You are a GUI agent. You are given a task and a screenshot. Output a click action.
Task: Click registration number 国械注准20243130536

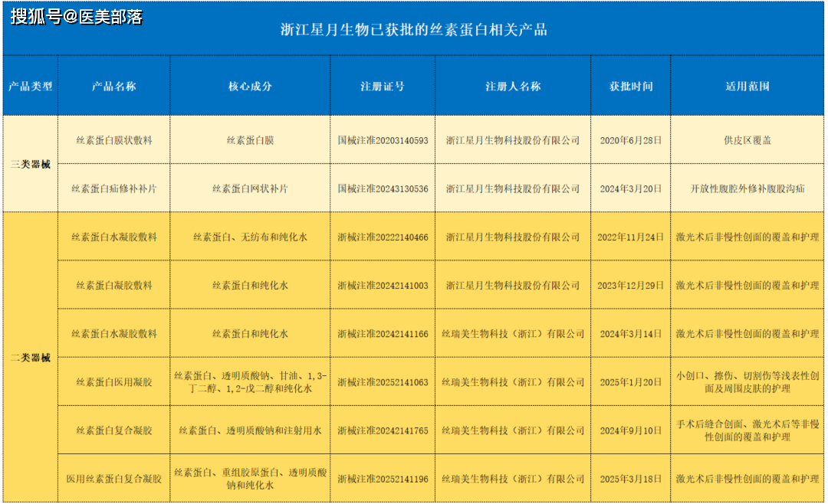[383, 188]
